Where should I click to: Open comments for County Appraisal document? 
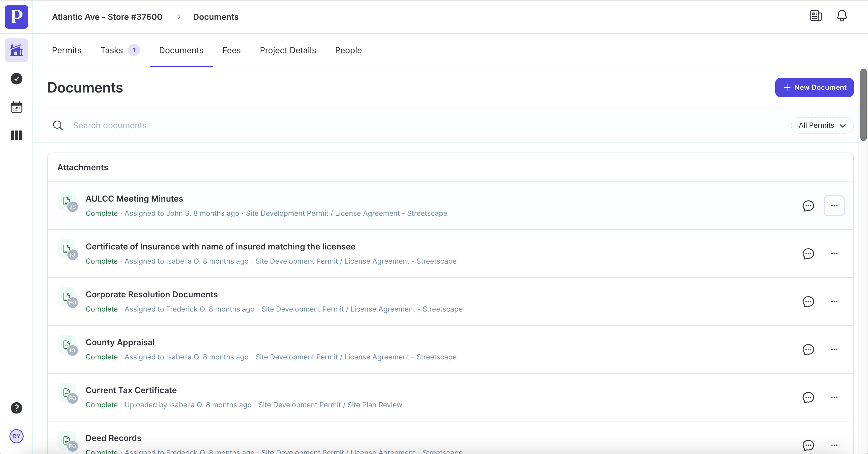tap(808, 349)
